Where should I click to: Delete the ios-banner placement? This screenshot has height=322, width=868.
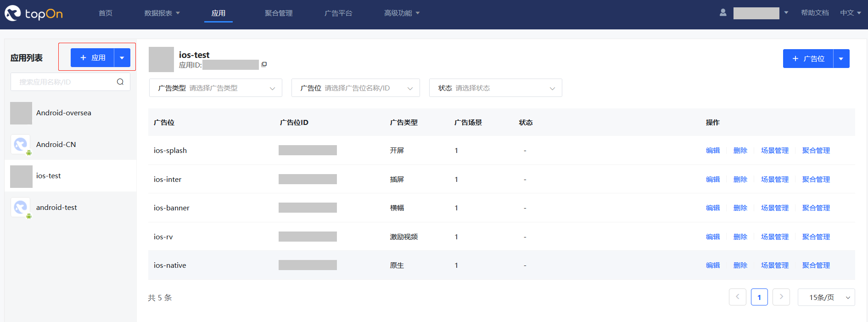[x=740, y=208]
